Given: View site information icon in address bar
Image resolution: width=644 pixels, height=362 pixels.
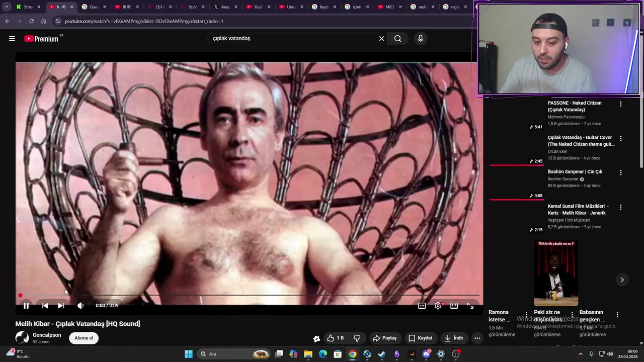Looking at the screenshot, I should 58,21.
